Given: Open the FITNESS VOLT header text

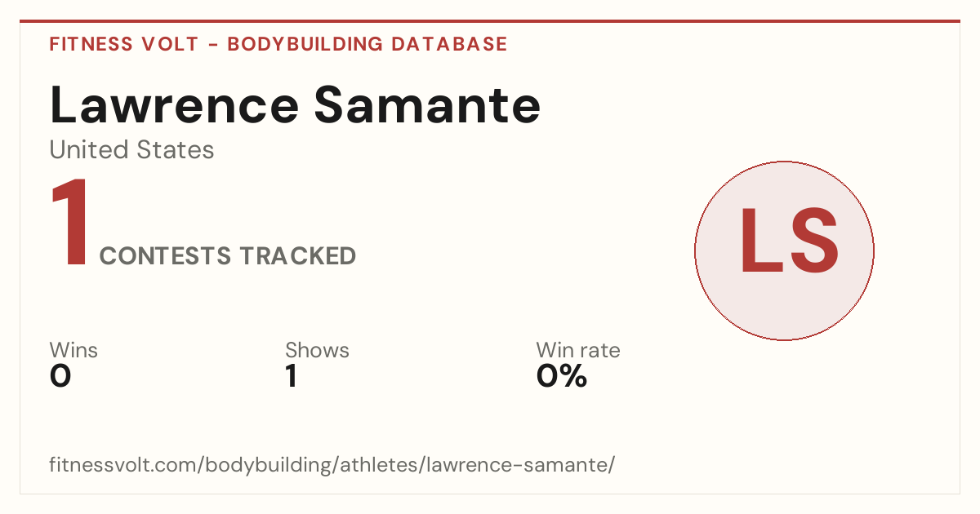Looking at the screenshot, I should (x=124, y=44).
